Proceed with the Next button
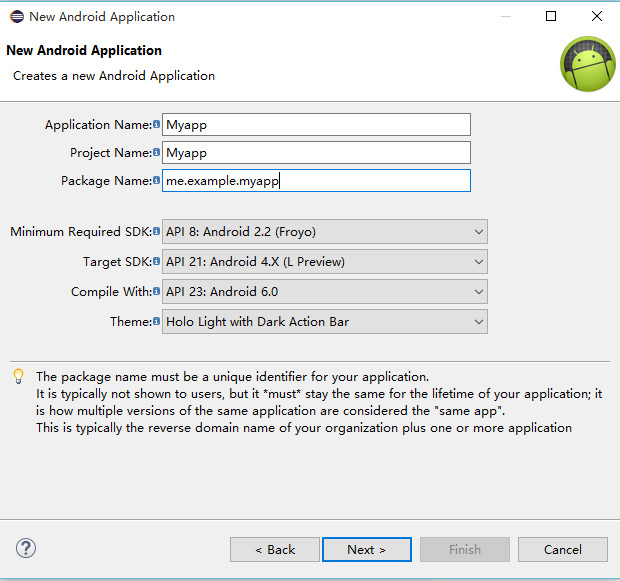 [x=367, y=549]
